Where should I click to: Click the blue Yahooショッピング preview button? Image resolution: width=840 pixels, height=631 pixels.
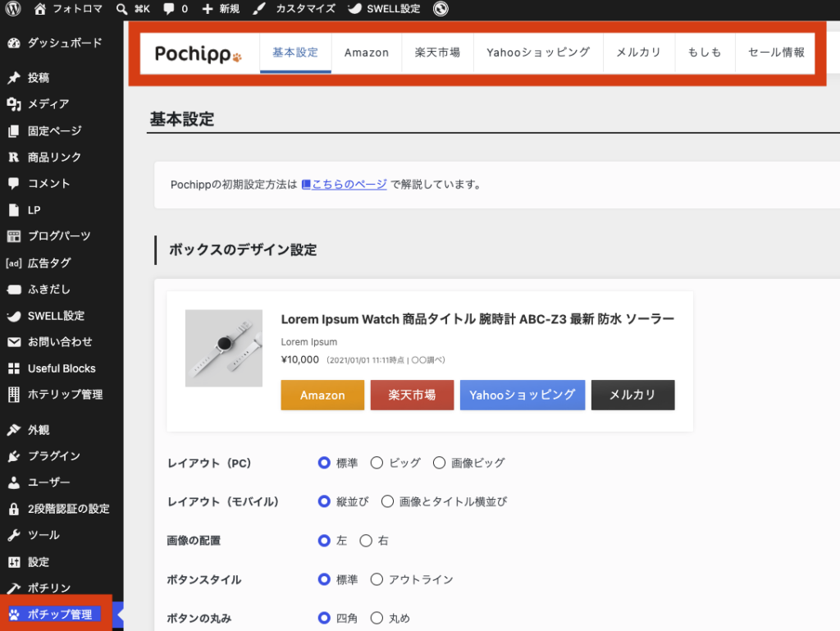[523, 396]
